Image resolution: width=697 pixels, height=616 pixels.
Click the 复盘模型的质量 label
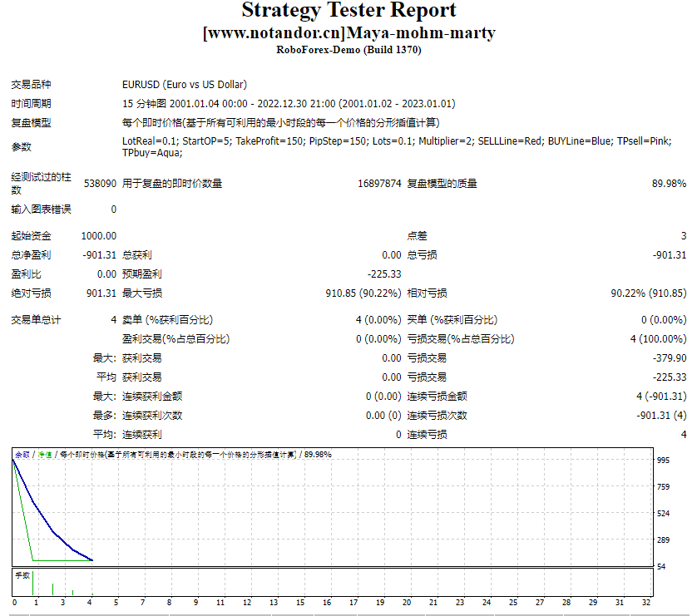pyautogui.click(x=442, y=184)
